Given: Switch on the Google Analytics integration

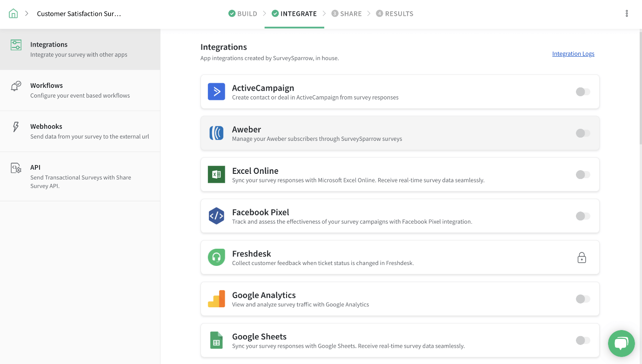Looking at the screenshot, I should pyautogui.click(x=583, y=299).
